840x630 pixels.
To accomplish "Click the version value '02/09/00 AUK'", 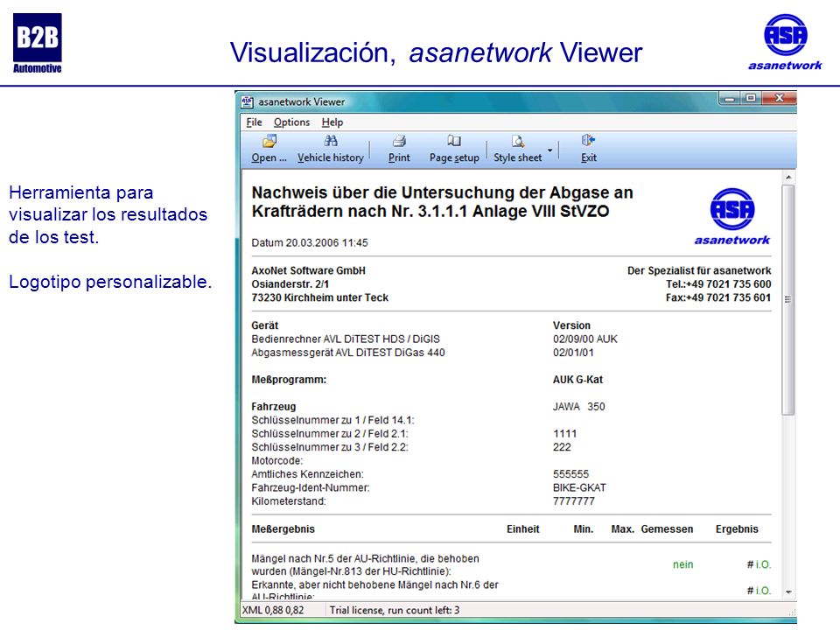I will click(x=585, y=339).
